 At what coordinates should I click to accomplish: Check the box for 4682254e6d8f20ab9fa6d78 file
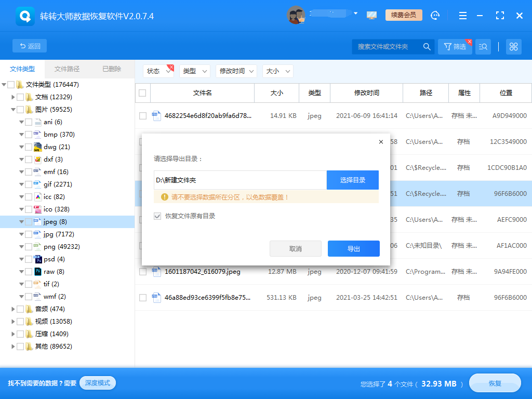click(x=143, y=116)
